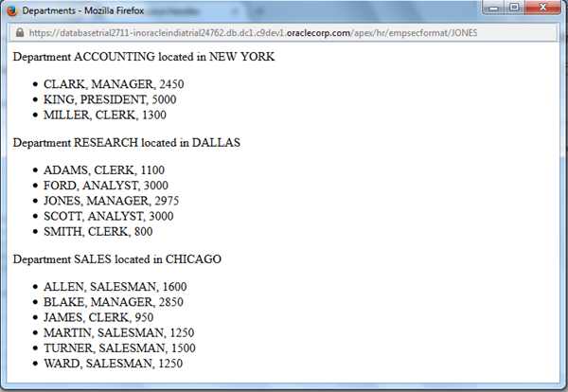The height and width of the screenshot is (392, 568).
Task: Select the 'ADAMS, CLERK, 1100' list item
Action: [104, 170]
